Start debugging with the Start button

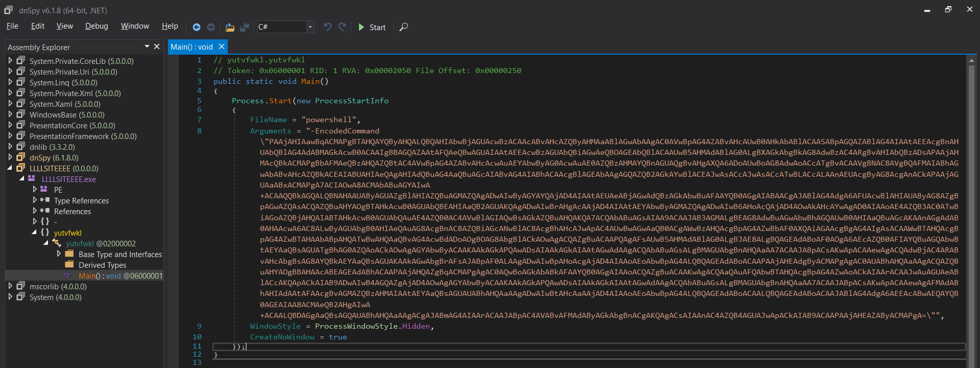coord(372,27)
